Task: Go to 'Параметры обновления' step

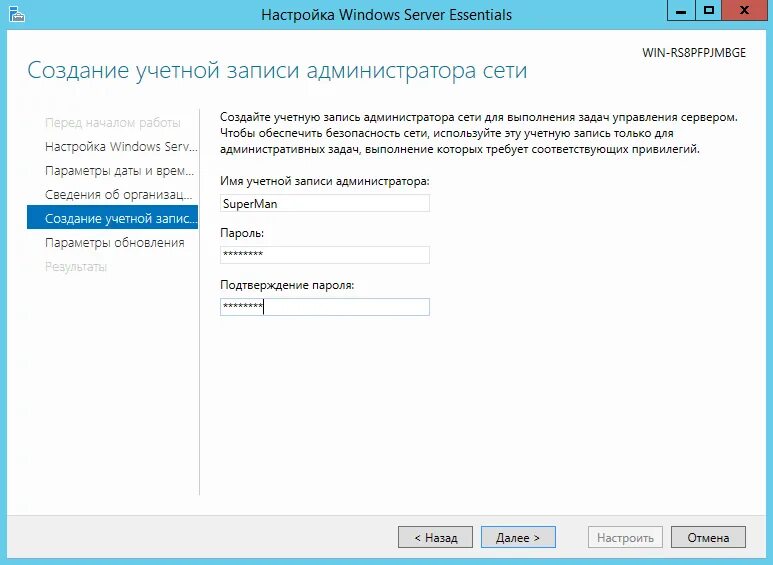Action: coord(114,243)
